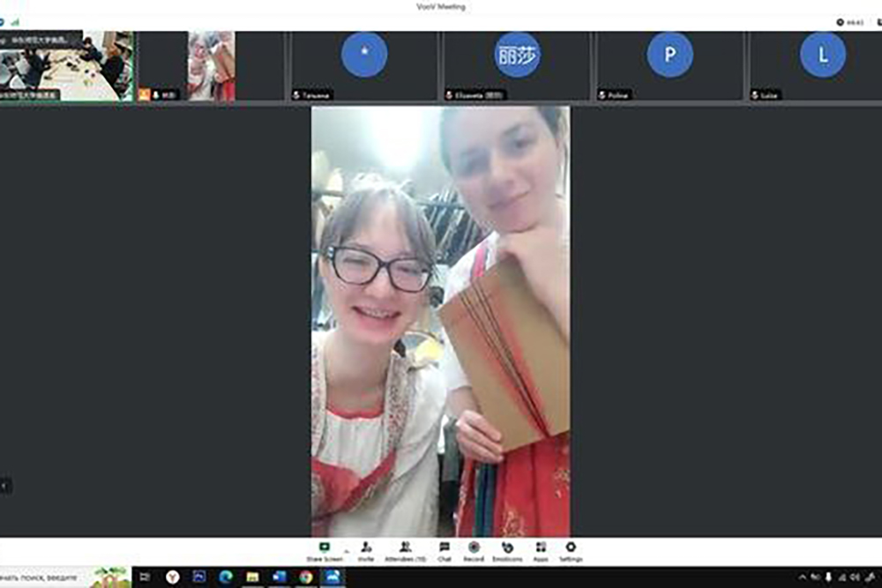Image resolution: width=882 pixels, height=588 pixels.
Task: Select Polina's participant tile
Action: pos(670,66)
